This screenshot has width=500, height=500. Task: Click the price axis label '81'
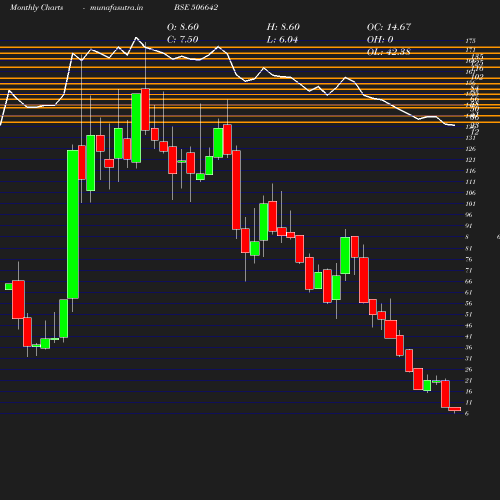[x=469, y=248]
